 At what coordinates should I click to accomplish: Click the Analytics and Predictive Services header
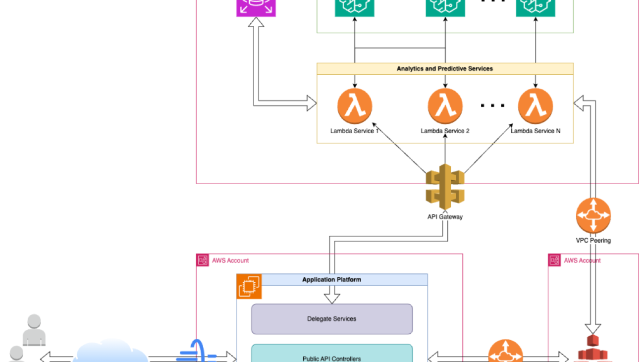point(445,69)
